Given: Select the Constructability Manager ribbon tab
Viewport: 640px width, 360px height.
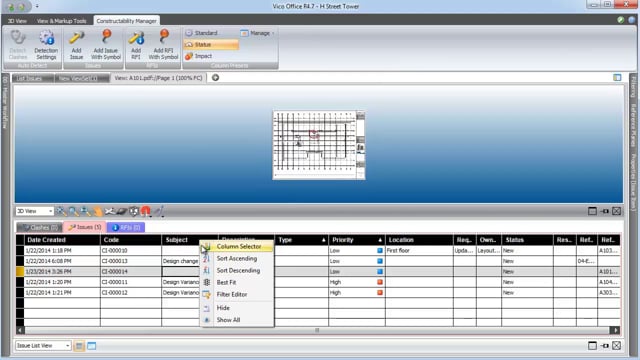Looking at the screenshot, I should [127, 21].
